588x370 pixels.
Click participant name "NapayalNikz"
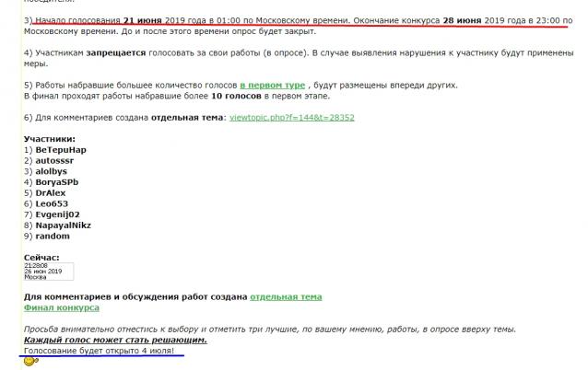tap(63, 225)
